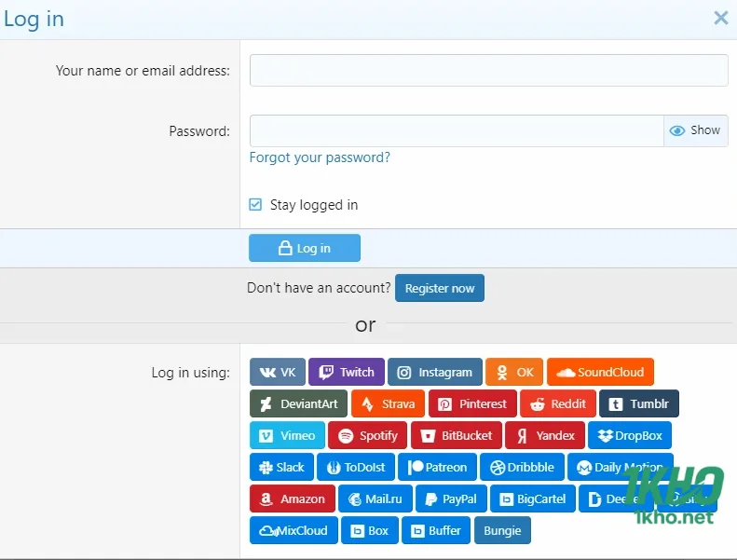This screenshot has width=737, height=560.
Task: Show the password with eye toggle
Action: point(695,131)
